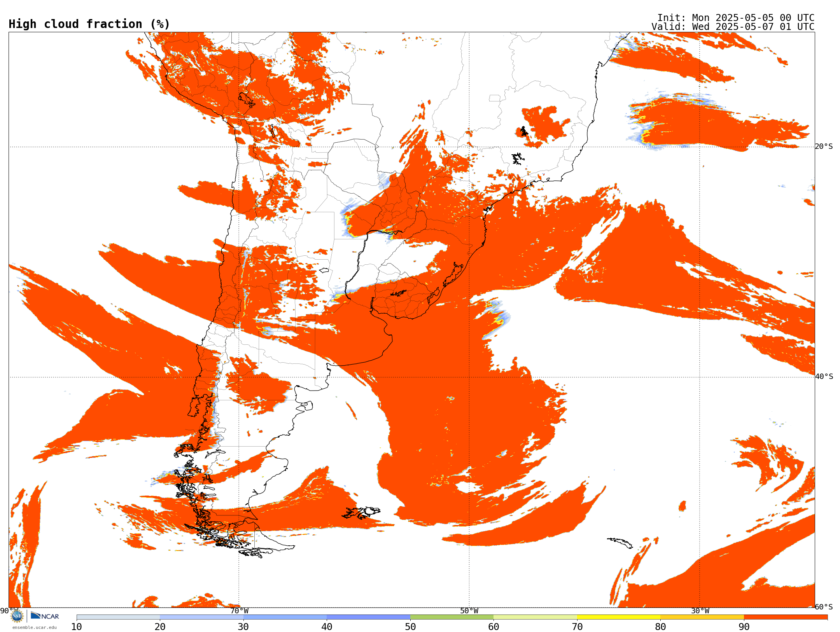Click the 10–20 light gray colorbar segment
The image size is (840, 632).
[x=118, y=617]
